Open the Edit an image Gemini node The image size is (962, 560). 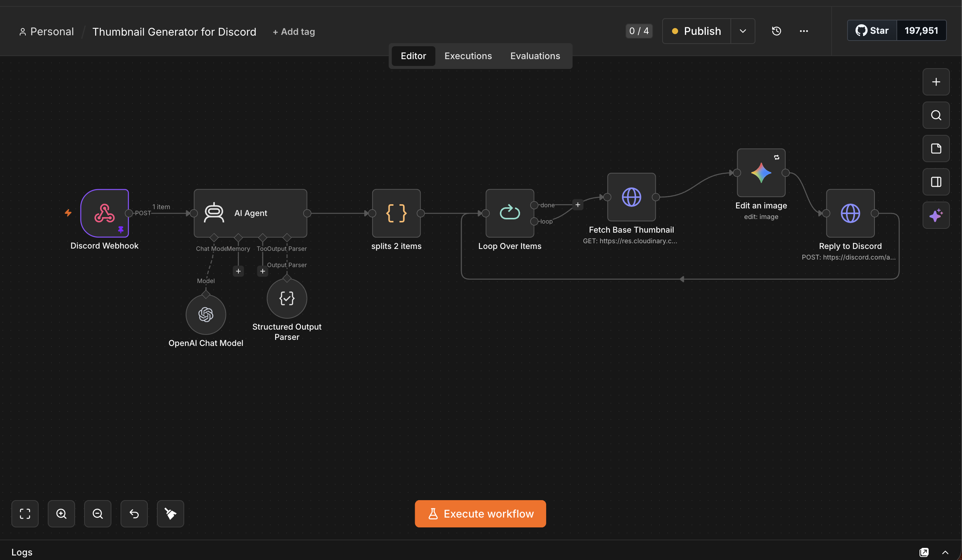click(761, 173)
